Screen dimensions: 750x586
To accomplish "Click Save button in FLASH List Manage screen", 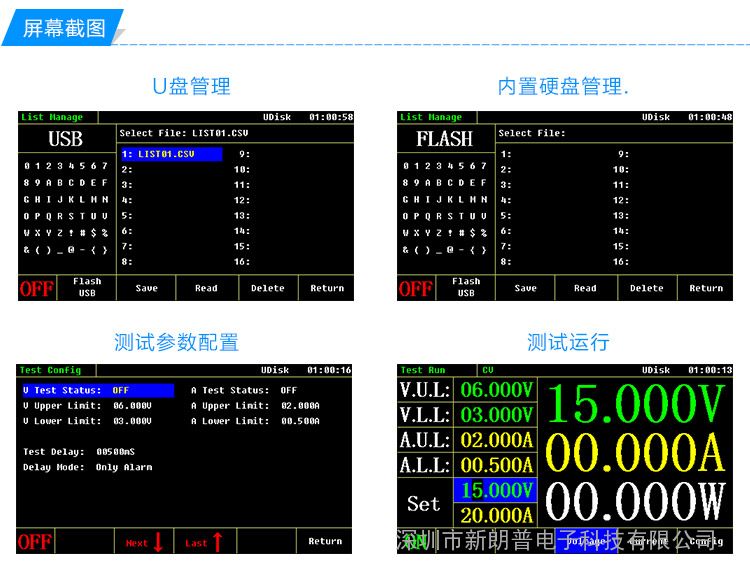I will (x=525, y=288).
